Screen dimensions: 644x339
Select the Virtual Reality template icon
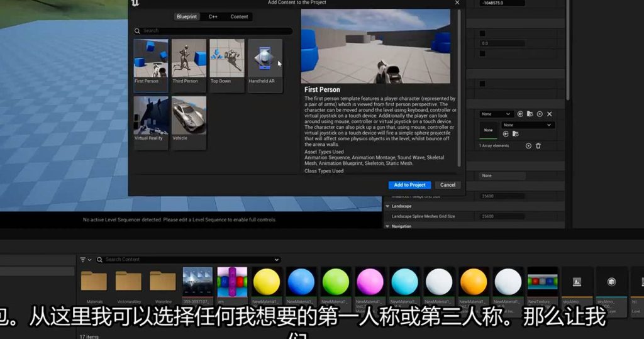tap(150, 118)
